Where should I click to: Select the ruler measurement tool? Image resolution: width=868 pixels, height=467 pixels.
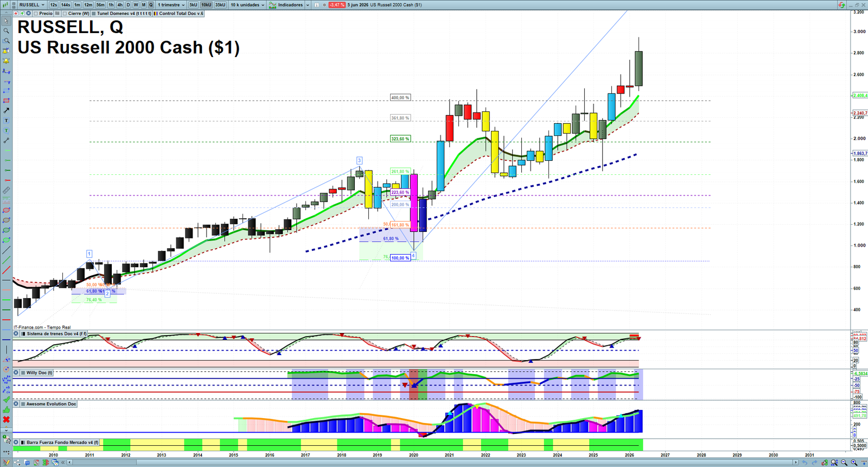tap(6, 191)
